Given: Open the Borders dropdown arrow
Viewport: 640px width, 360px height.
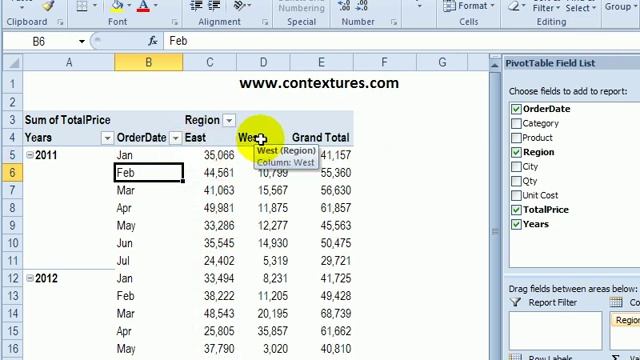Looking at the screenshot, I should 95,5.
